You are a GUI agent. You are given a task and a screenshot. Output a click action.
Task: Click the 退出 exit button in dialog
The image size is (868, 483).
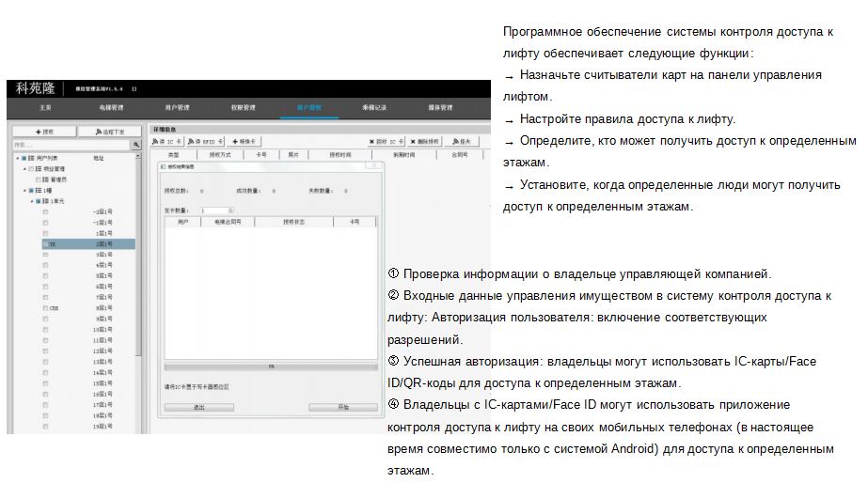click(198, 408)
